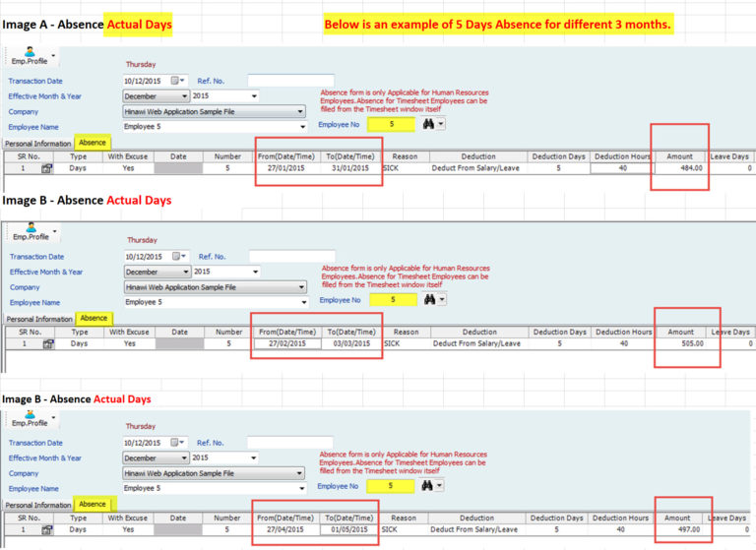Click Employee No yellow field in top form
This screenshot has width=756, height=550.
pyautogui.click(x=392, y=124)
